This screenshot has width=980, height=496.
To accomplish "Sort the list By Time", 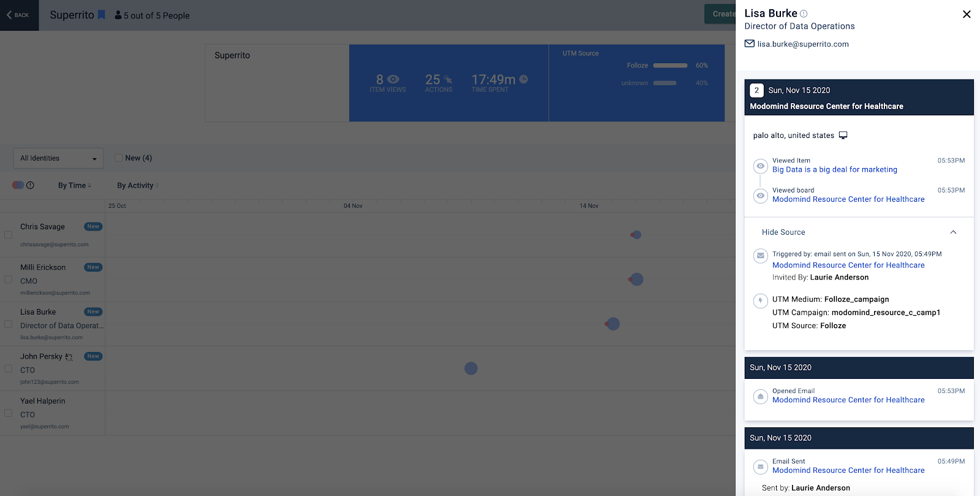I will click(74, 186).
